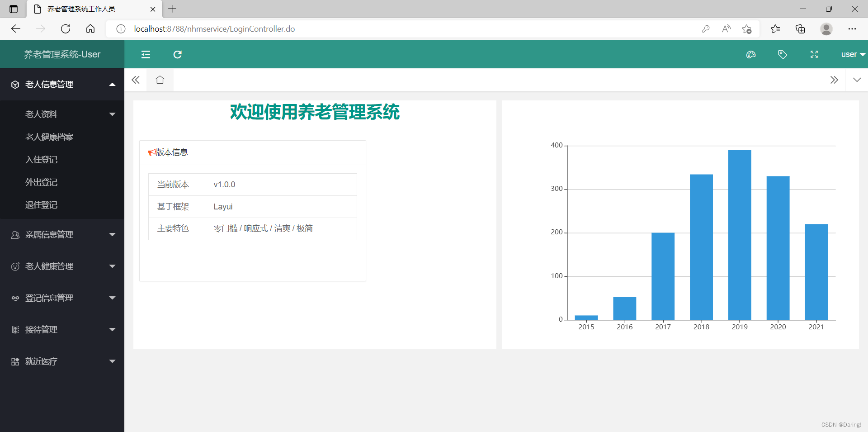
Task: Open the user dropdown menu
Action: pos(853,55)
